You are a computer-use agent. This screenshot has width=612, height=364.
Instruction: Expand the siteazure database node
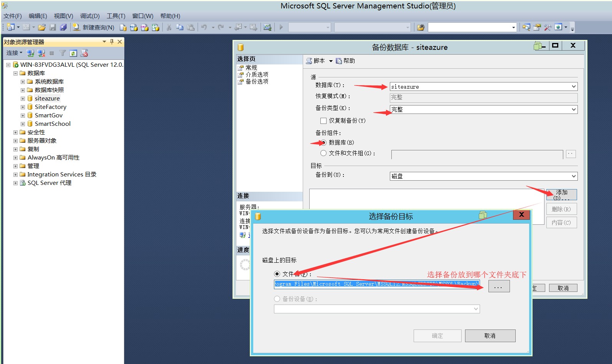tap(23, 99)
